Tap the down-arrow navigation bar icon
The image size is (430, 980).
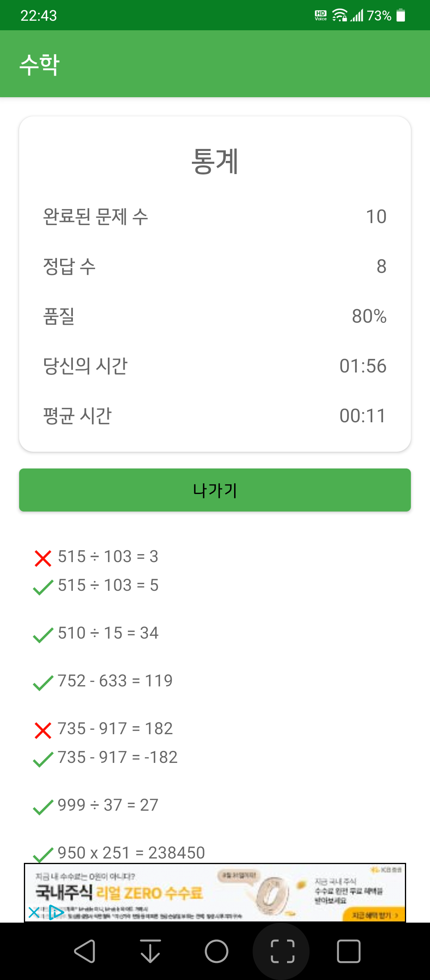pyautogui.click(x=150, y=951)
